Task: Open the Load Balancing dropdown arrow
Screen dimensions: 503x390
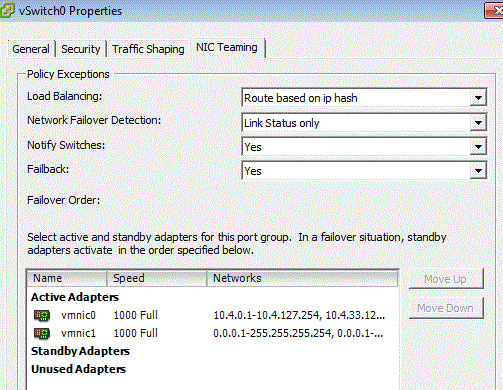Action: point(478,98)
